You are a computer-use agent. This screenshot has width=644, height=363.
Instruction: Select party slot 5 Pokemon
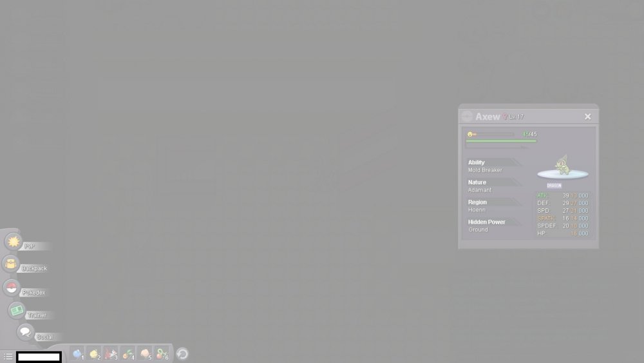coord(145,353)
